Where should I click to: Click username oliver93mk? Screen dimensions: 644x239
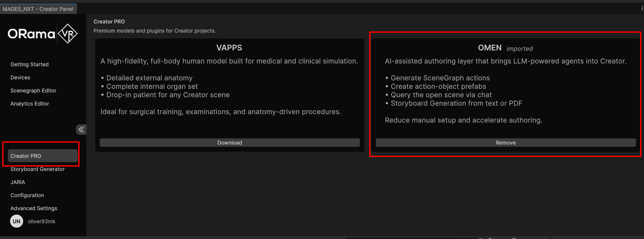pyautogui.click(x=42, y=221)
